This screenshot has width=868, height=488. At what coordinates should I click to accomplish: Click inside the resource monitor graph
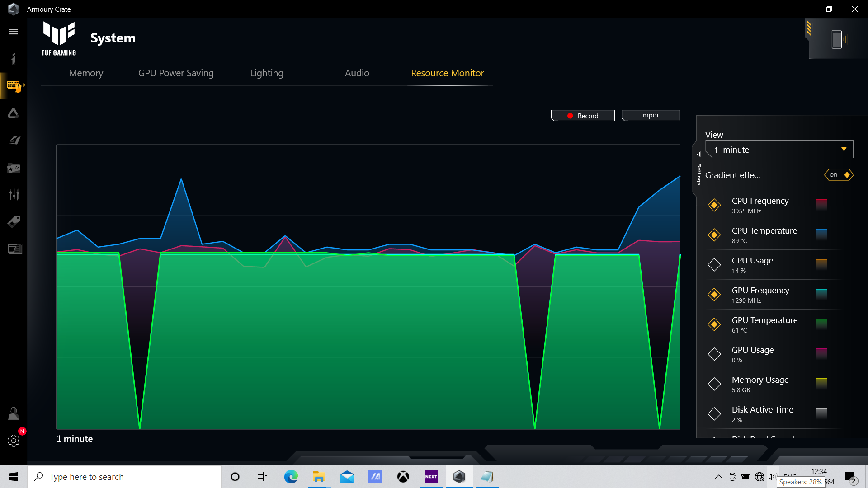pyautogui.click(x=368, y=287)
